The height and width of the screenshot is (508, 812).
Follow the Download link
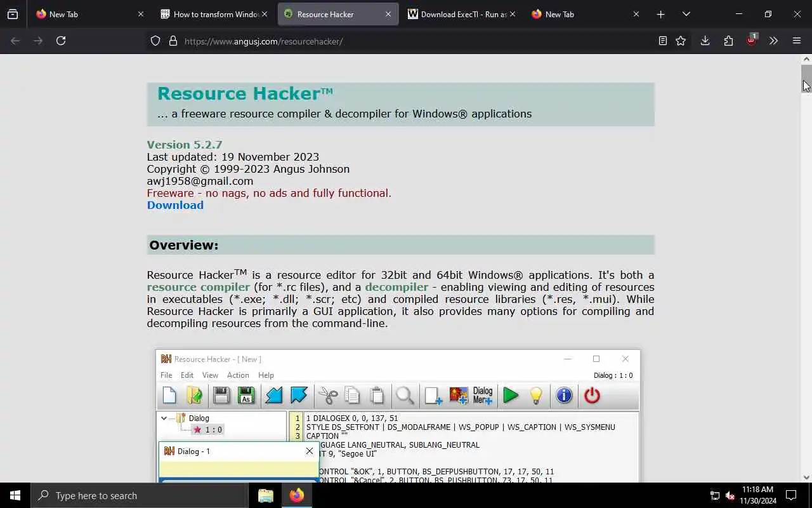coord(175,205)
